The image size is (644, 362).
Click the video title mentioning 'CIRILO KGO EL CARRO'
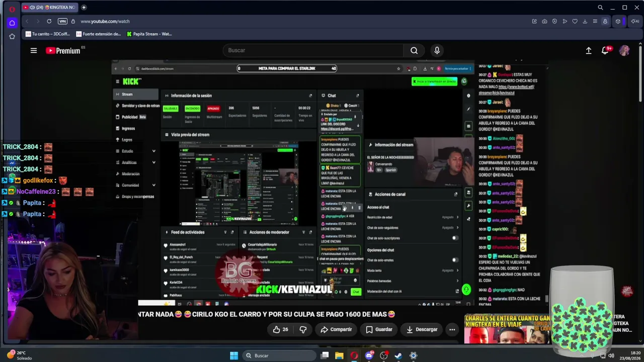tap(267, 314)
